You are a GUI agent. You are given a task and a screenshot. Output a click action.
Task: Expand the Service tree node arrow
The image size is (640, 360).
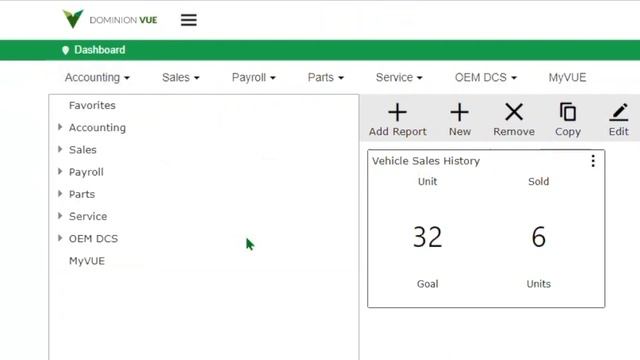coord(60,216)
